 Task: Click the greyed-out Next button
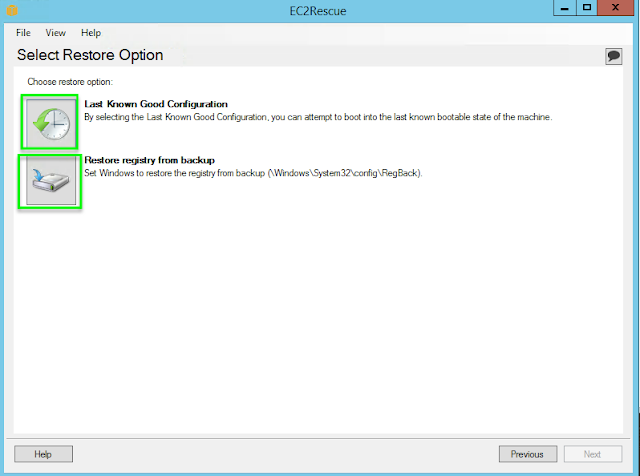click(593, 454)
